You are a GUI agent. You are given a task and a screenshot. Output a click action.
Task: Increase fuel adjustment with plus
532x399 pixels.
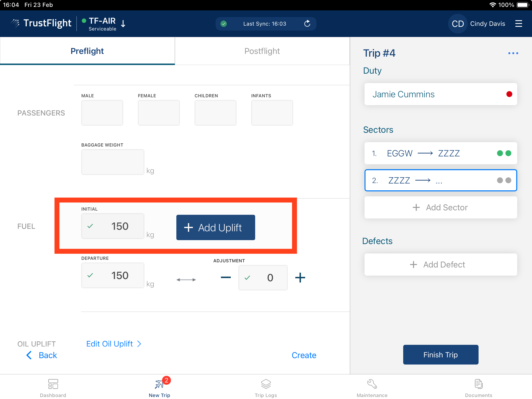(x=300, y=278)
